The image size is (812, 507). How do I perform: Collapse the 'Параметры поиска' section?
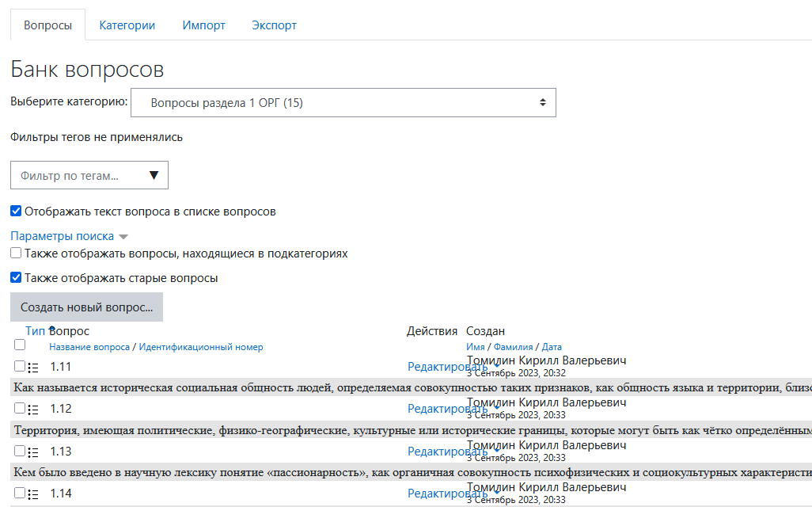pyautogui.click(x=69, y=236)
